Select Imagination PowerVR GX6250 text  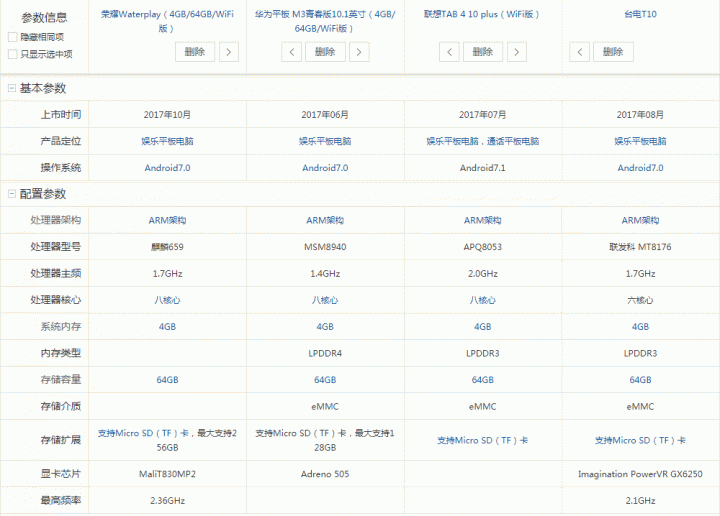point(640,474)
